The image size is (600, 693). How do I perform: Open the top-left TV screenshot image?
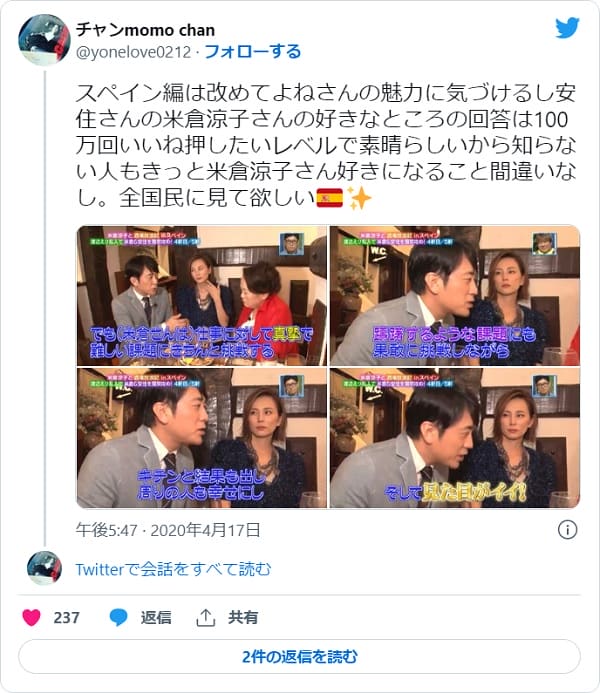click(202, 296)
